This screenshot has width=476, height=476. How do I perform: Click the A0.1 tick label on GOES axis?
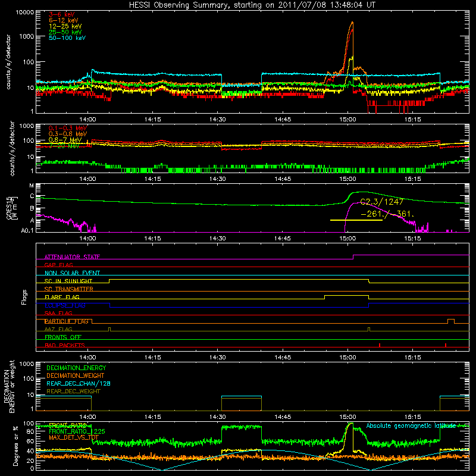(27, 231)
